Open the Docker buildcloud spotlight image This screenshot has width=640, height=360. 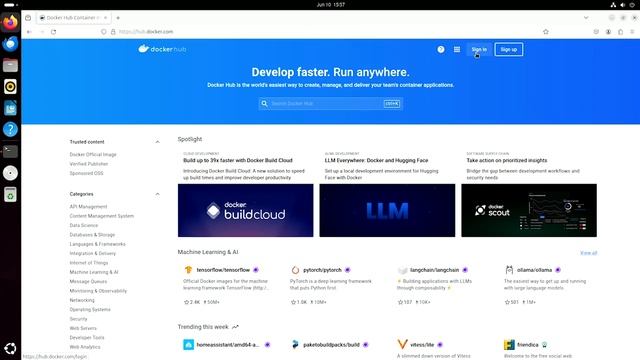click(246, 210)
